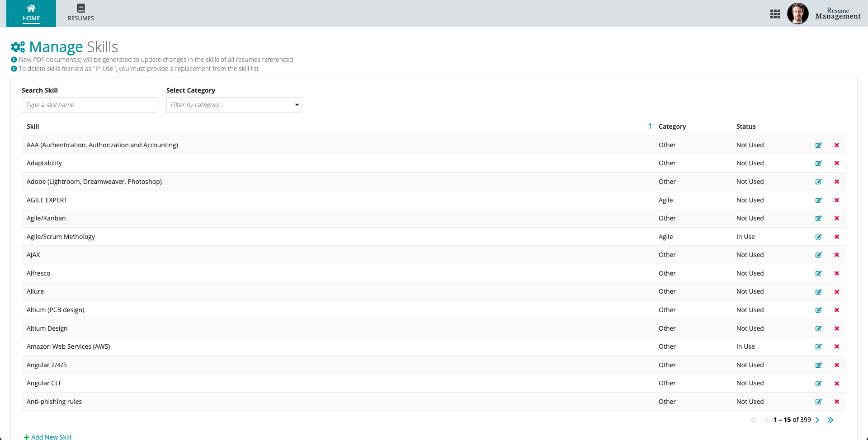868x440 pixels.
Task: Click the Add New Skill link
Action: tap(47, 437)
